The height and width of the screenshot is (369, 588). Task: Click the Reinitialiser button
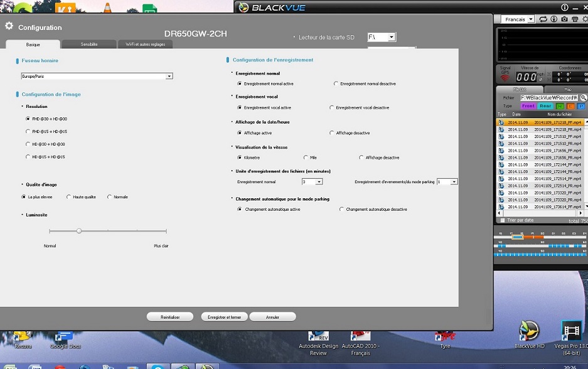tap(170, 317)
